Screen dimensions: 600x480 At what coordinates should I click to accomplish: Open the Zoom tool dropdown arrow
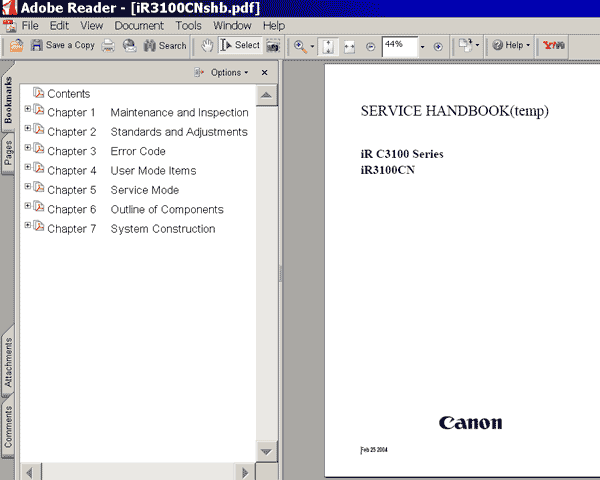(312, 46)
